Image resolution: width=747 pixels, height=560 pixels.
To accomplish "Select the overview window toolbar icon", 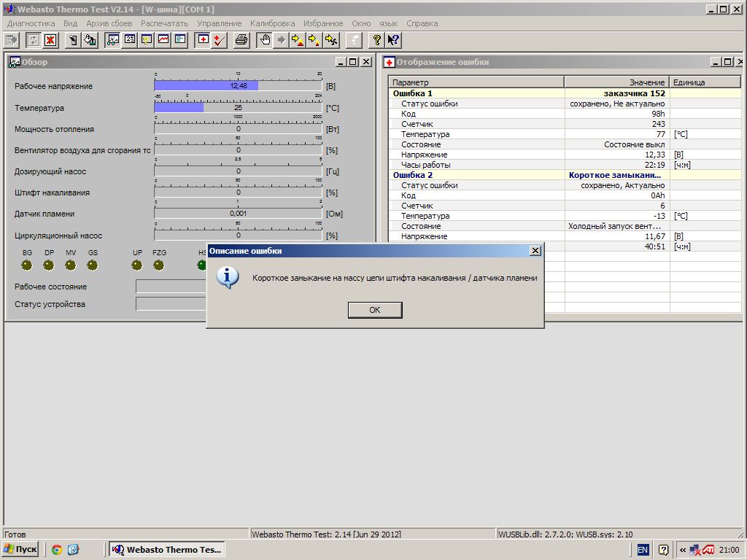I will coord(113,40).
